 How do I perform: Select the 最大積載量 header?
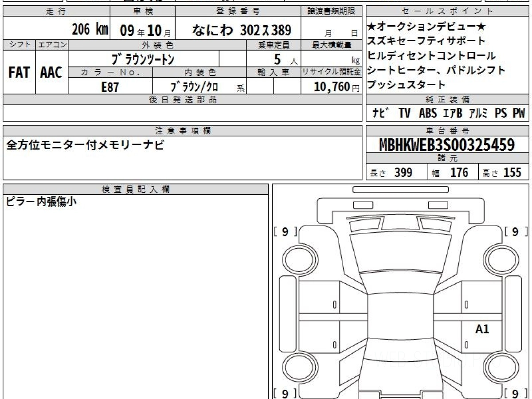[332, 45]
